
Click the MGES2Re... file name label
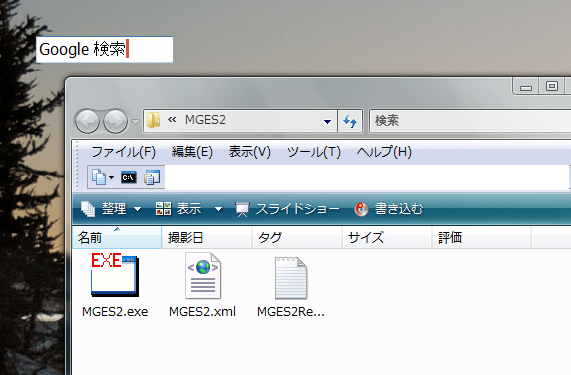pyautogui.click(x=291, y=312)
